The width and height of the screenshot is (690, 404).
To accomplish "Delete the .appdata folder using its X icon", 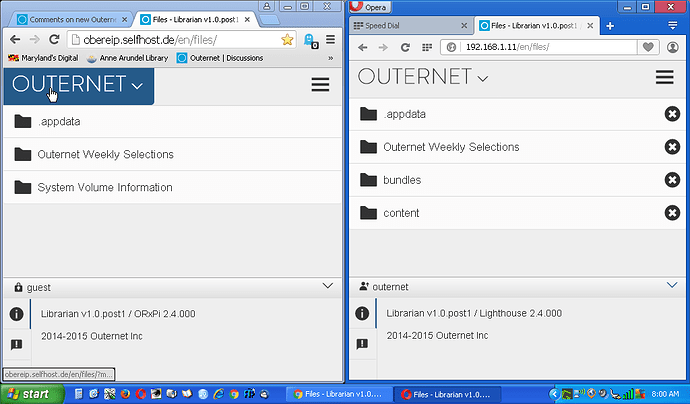I will [x=671, y=114].
